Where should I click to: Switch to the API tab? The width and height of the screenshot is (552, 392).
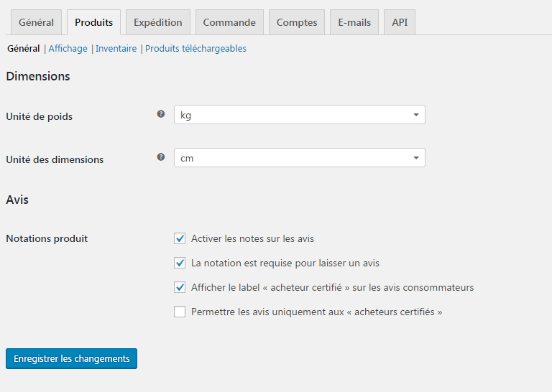point(400,22)
